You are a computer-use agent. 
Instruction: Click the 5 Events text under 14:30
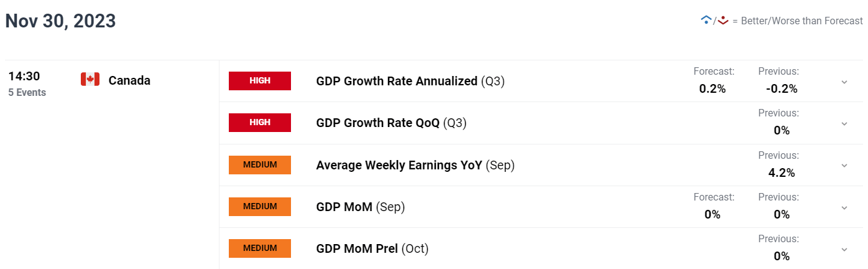(x=27, y=93)
